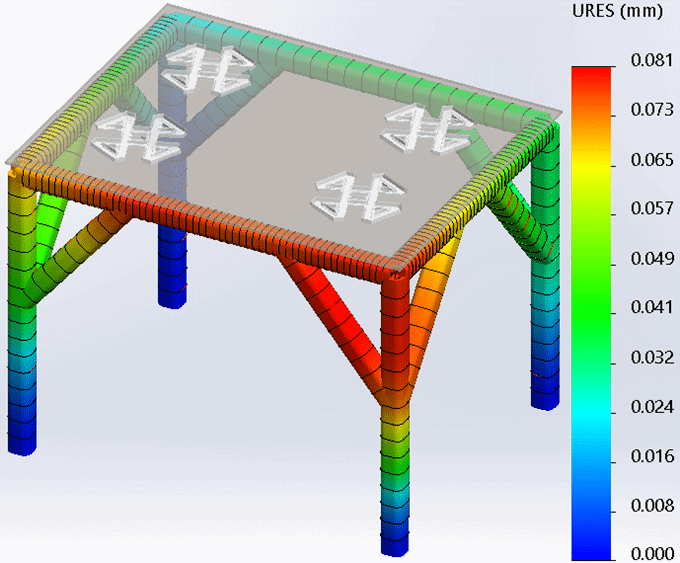Click the right-side load symbol on tabletop

click(x=429, y=127)
